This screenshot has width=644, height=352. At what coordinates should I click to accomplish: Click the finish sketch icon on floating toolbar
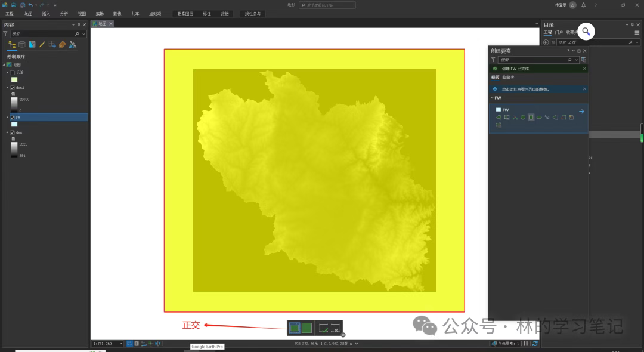[x=323, y=328]
